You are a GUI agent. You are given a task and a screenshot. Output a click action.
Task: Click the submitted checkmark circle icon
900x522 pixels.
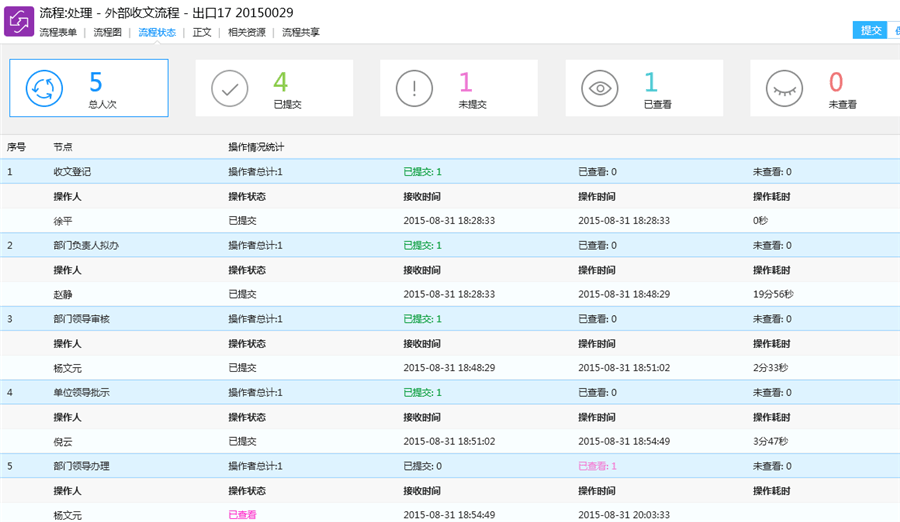tap(229, 89)
